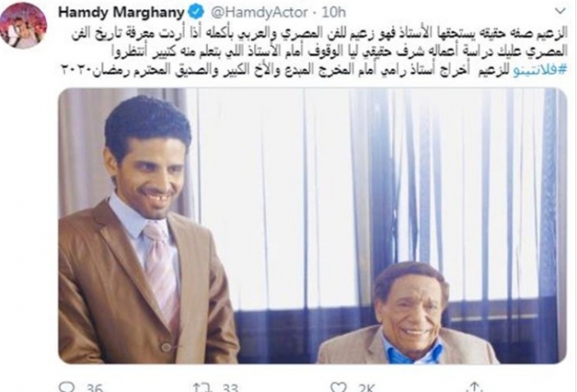Open Hamdy Marghany's profile avatar
This screenshot has width=577, height=392.
(23, 25)
